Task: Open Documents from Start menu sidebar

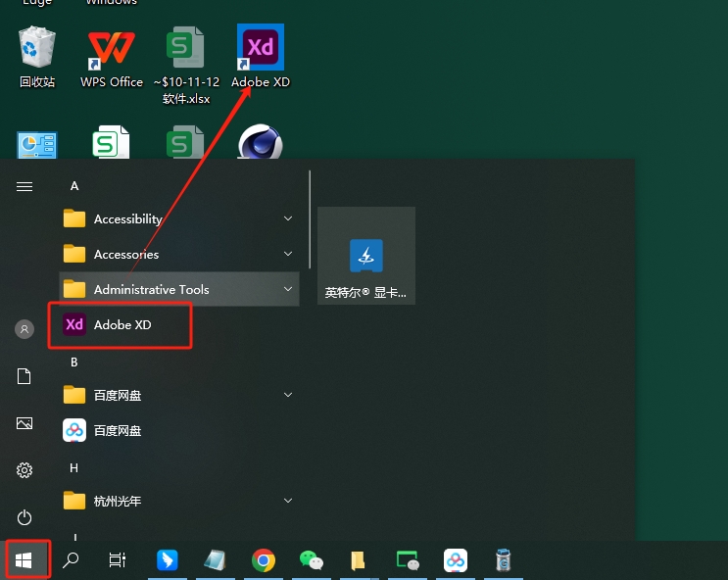Action: click(x=24, y=376)
